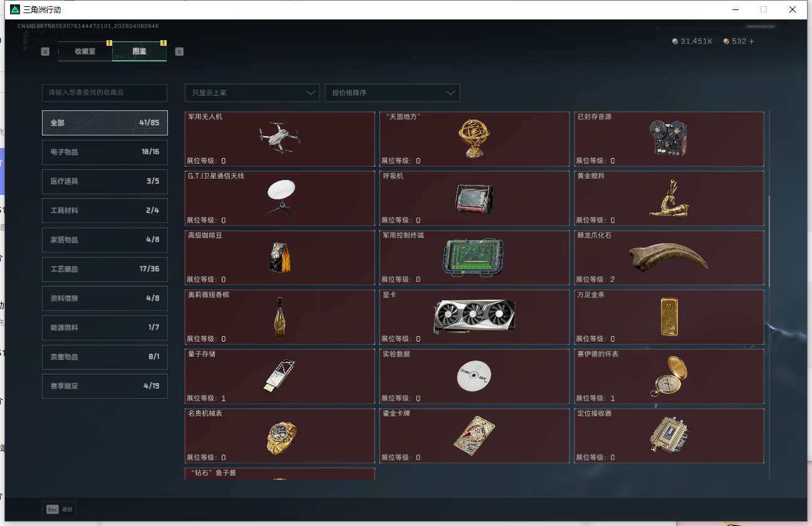
Task: Open the 万足金条 gold bar item
Action: pos(669,317)
